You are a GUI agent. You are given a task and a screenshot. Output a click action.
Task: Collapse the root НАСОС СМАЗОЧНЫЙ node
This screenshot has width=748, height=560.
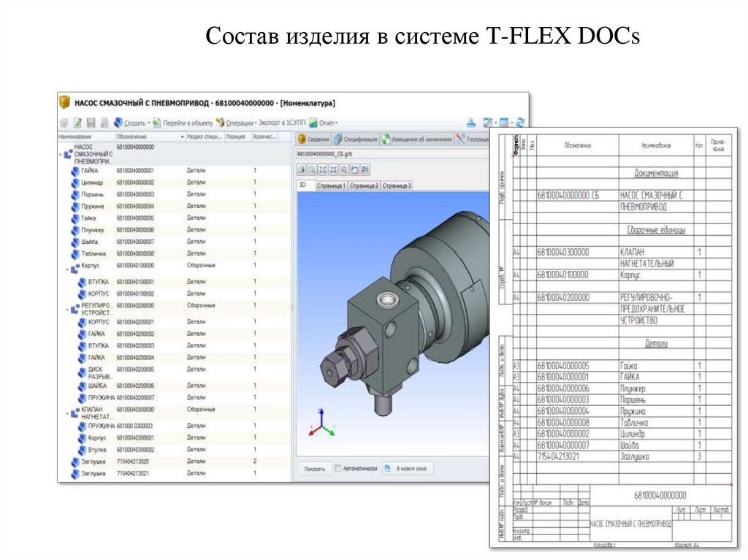point(61,155)
